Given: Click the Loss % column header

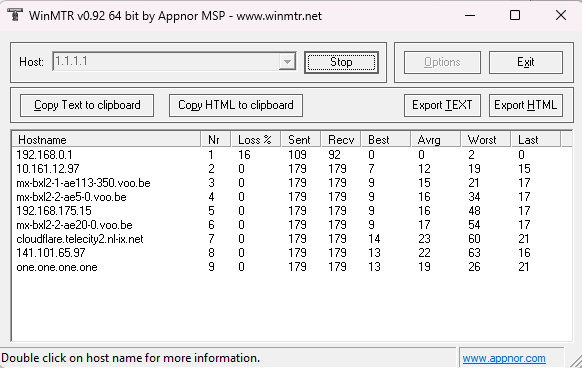Looking at the screenshot, I should point(255,140).
